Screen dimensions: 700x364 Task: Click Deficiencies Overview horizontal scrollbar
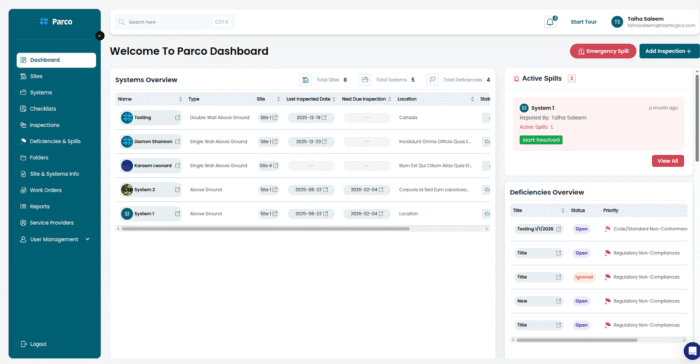(x=577, y=340)
